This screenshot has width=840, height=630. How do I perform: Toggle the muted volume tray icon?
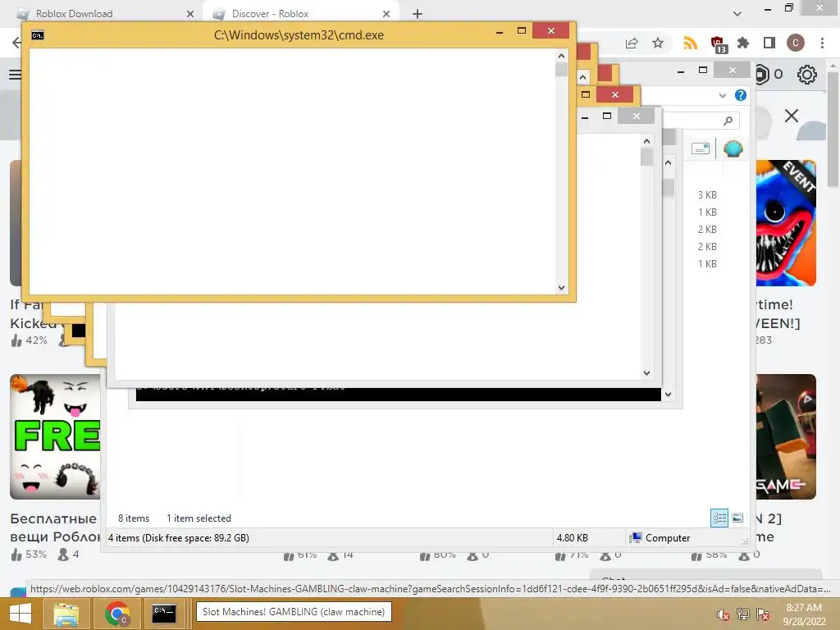click(723, 614)
